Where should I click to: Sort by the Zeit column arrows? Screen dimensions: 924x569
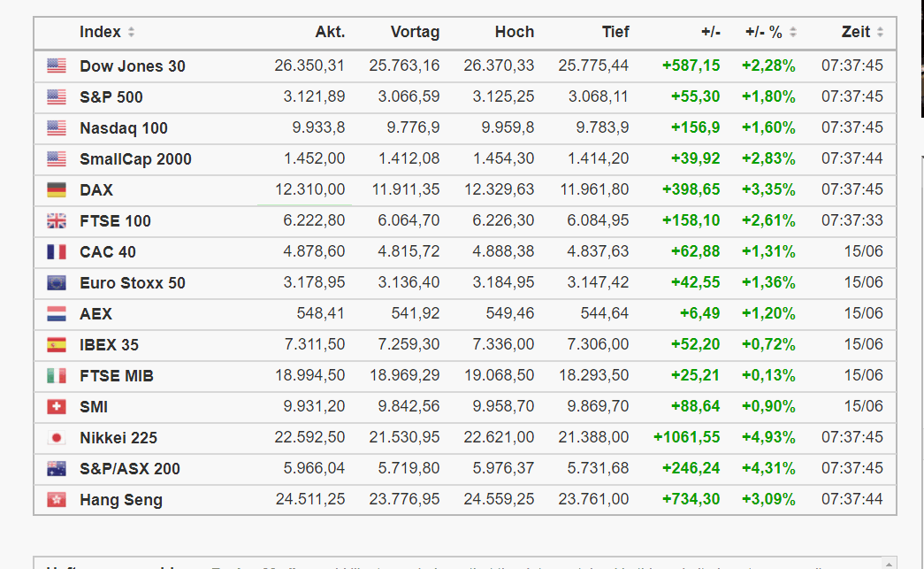coord(880,32)
